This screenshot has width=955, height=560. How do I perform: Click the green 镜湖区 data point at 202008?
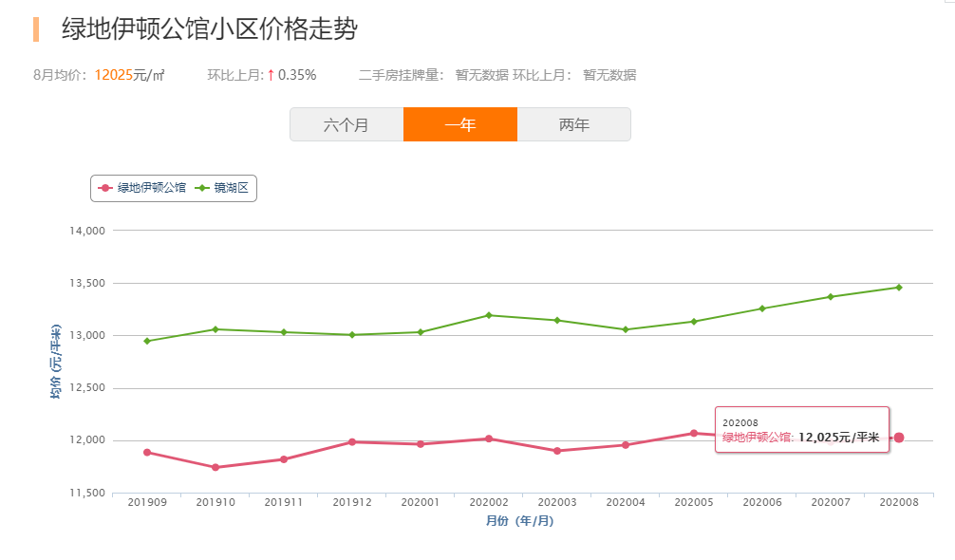[898, 287]
